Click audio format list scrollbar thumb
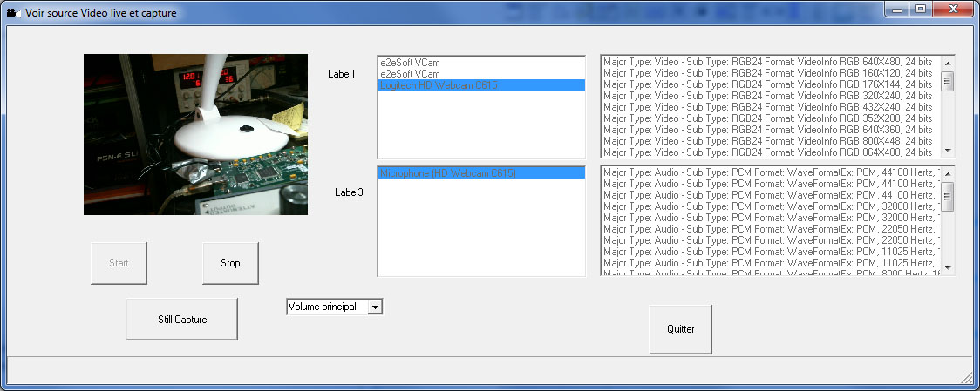Image resolution: width=980 pixels, height=391 pixels. [x=948, y=198]
